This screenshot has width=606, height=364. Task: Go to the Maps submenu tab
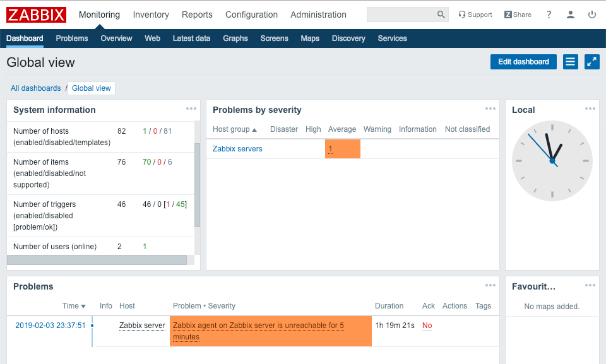310,38
